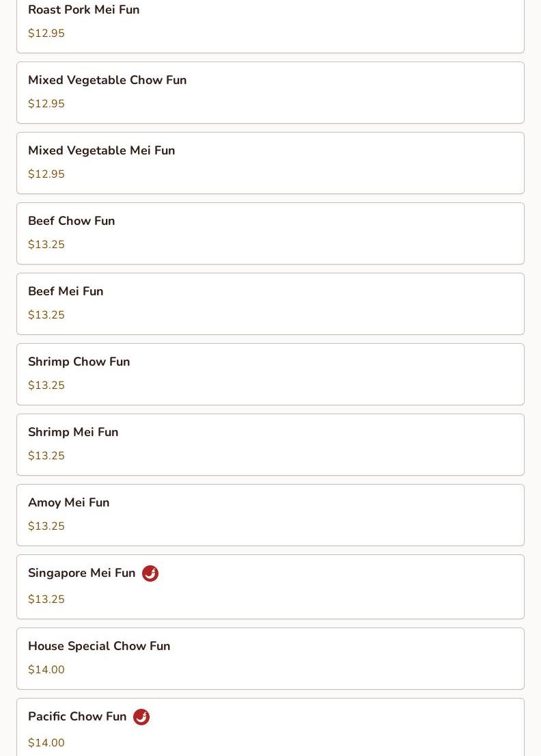Click the $13.25 price under Amoy Mei Fun

[x=46, y=526]
